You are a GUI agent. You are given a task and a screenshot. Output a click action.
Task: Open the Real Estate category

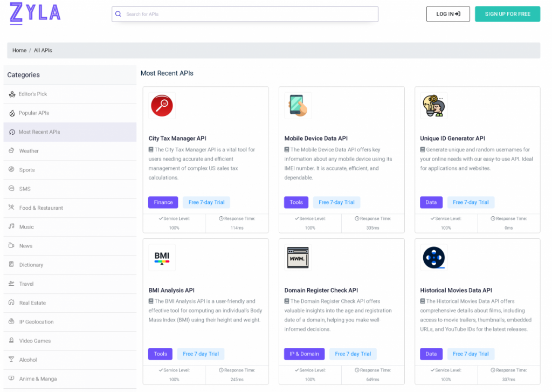tap(70, 303)
